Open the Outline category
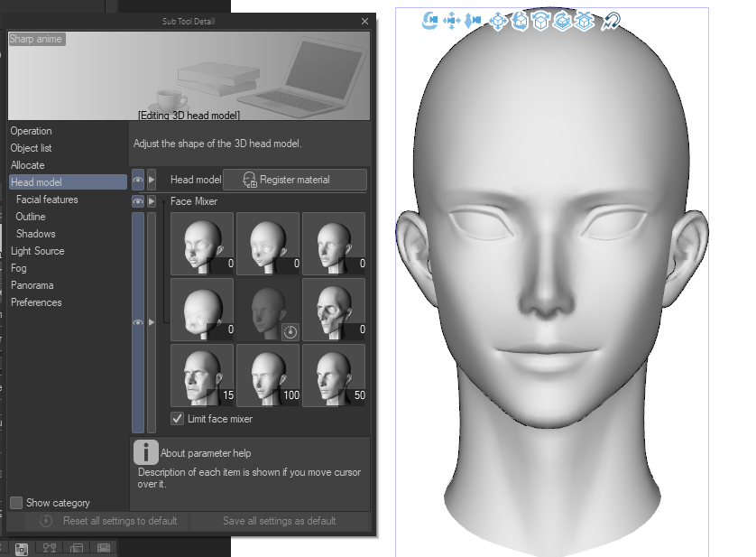Viewport: 756px width, 557px height. coord(68,217)
